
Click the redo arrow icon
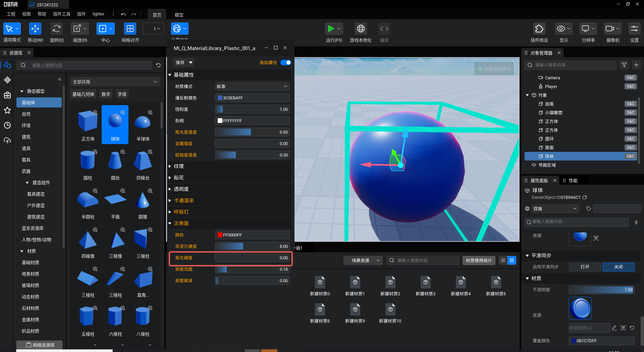pyautogui.click(x=133, y=14)
